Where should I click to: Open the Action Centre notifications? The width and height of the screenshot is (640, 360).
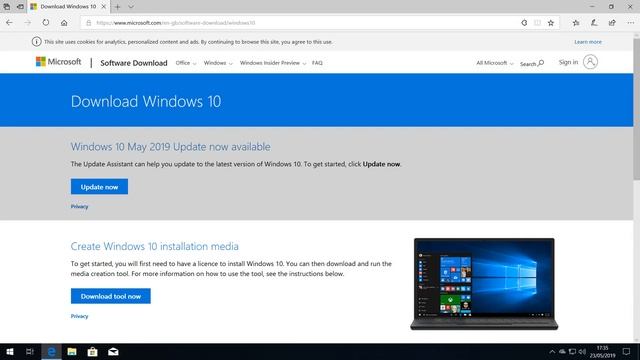click(627, 351)
